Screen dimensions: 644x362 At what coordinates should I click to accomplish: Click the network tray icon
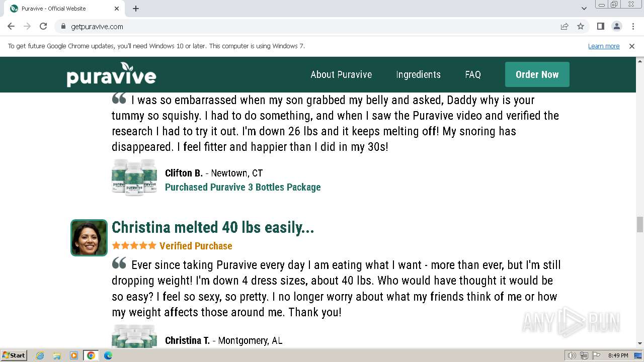584,355
